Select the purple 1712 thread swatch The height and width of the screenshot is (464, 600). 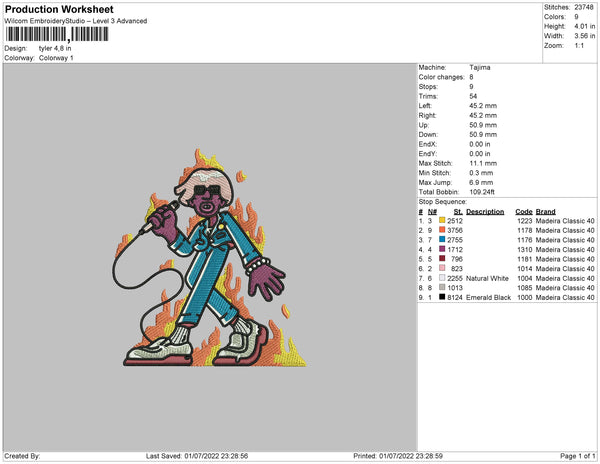(x=442, y=249)
